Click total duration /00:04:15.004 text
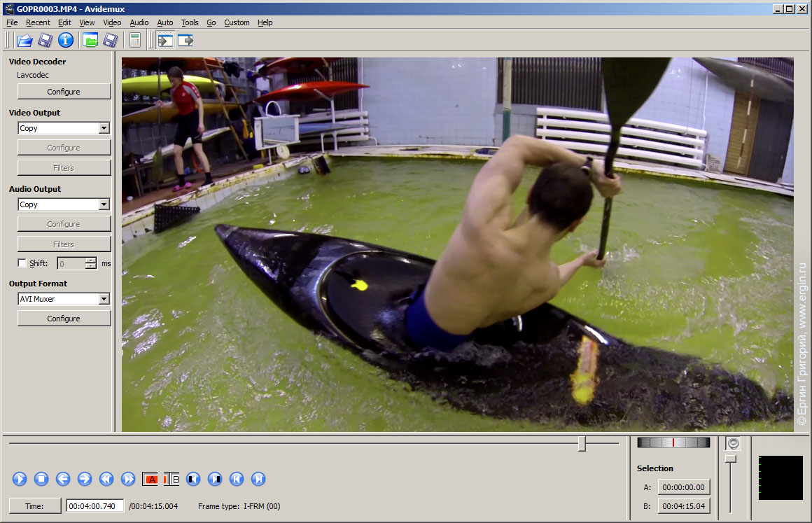Image resolution: width=812 pixels, height=523 pixels. (x=153, y=506)
